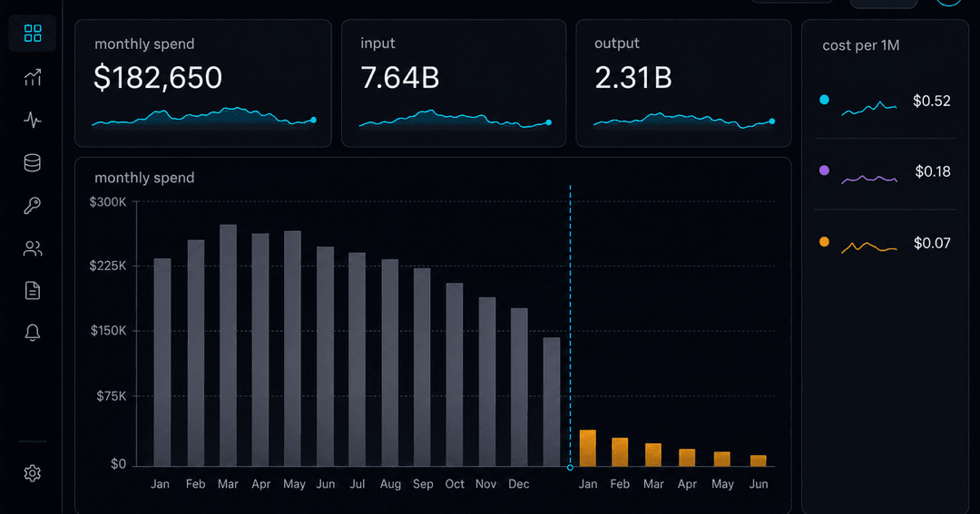Open the notifications bell icon
This screenshot has width=980, height=514.
[x=33, y=333]
